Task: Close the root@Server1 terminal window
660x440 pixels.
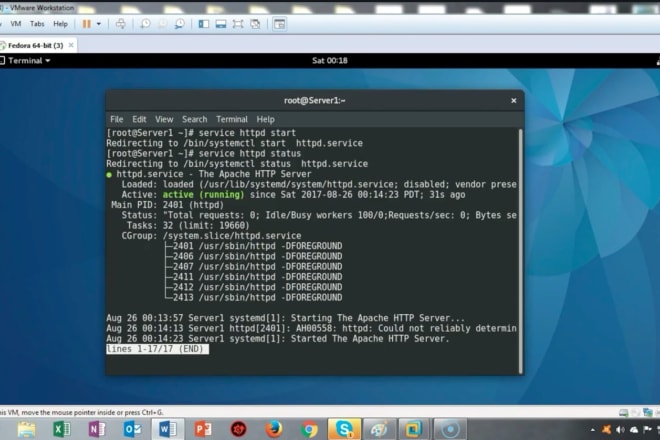Action: 514,101
